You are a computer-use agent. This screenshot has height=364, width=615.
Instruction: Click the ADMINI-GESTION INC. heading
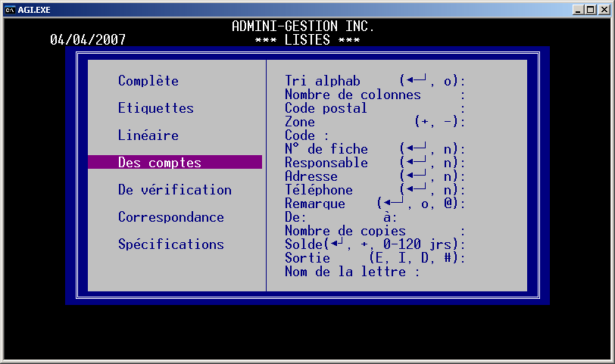(303, 26)
